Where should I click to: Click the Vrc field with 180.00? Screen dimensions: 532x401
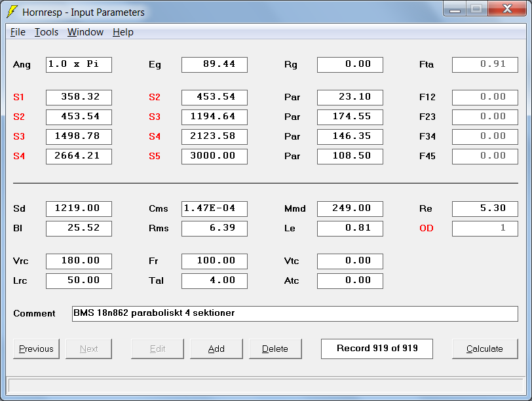[79, 261]
